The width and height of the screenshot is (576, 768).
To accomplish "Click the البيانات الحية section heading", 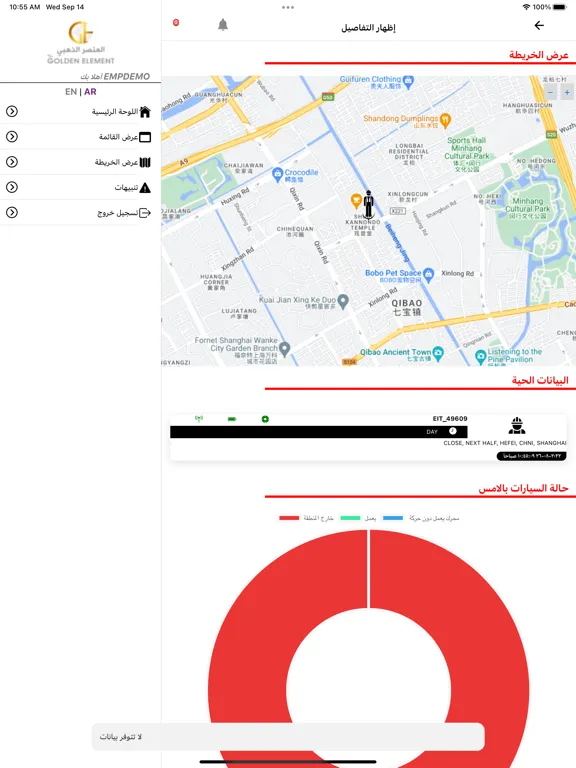I will [x=540, y=380].
